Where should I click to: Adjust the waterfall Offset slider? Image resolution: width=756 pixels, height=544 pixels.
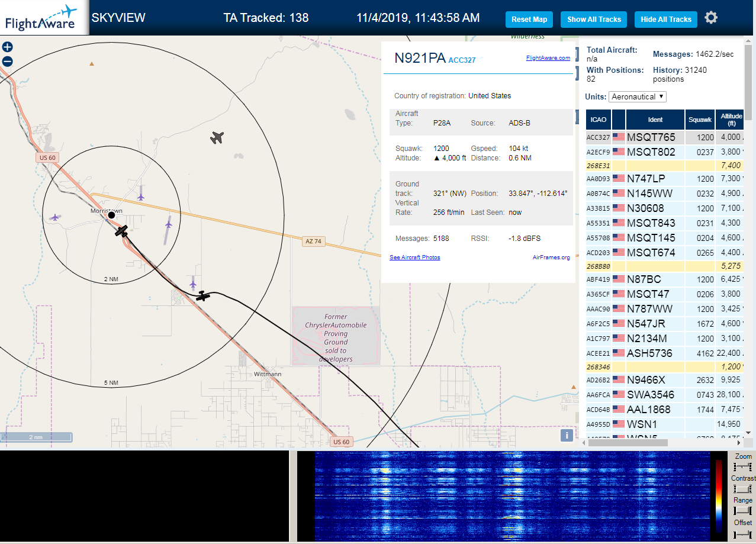[742, 535]
